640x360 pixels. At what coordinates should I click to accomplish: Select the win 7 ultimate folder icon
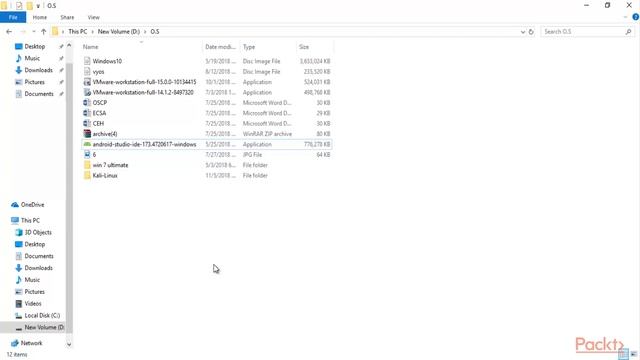(x=87, y=165)
